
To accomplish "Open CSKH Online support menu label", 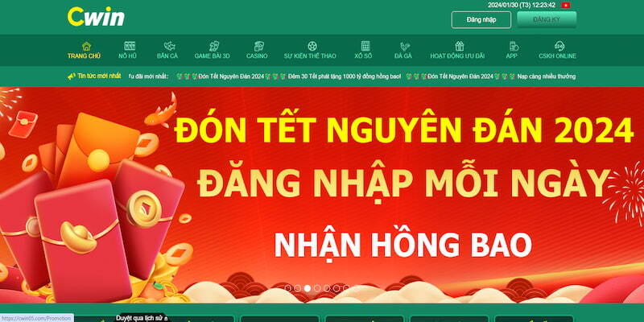I will [557, 56].
